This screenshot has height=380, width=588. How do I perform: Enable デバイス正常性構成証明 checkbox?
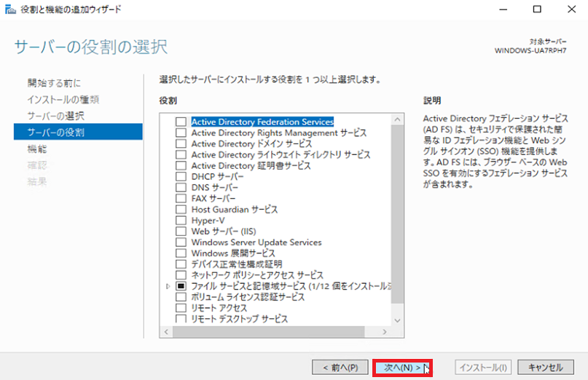click(181, 264)
